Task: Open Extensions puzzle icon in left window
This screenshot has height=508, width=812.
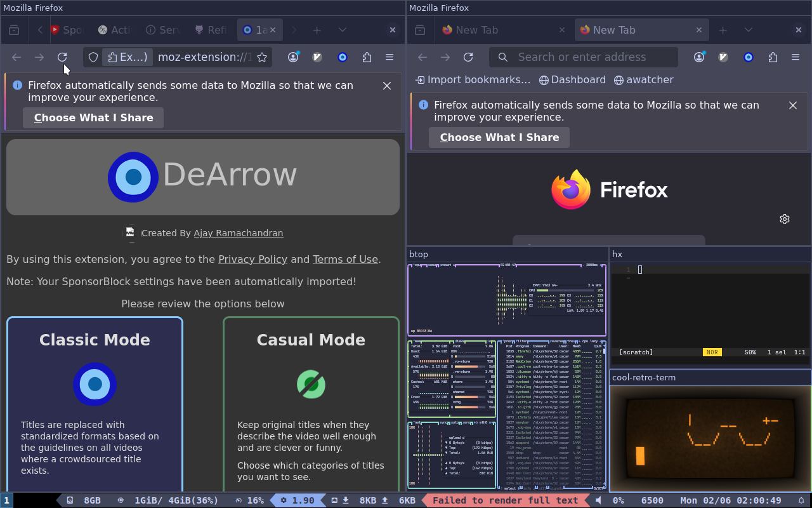Action: tap(367, 57)
